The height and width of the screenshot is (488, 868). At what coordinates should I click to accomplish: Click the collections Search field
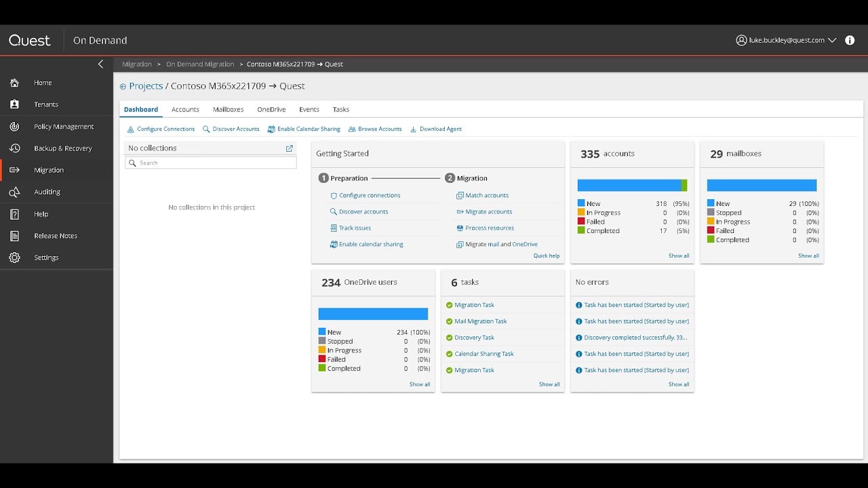pos(211,163)
